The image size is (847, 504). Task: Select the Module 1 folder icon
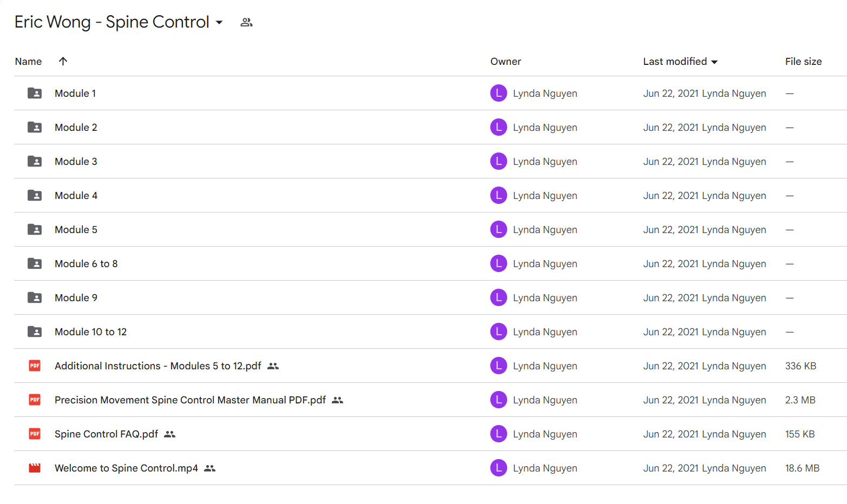tap(35, 93)
